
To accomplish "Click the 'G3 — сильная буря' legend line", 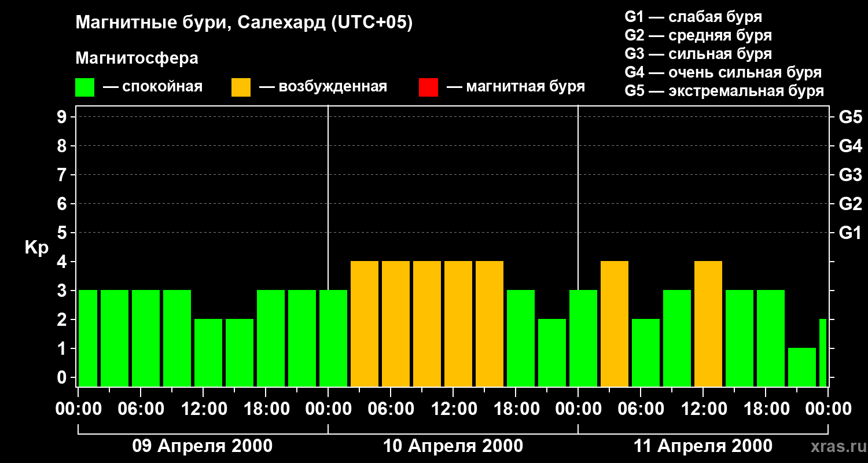I will [x=698, y=54].
